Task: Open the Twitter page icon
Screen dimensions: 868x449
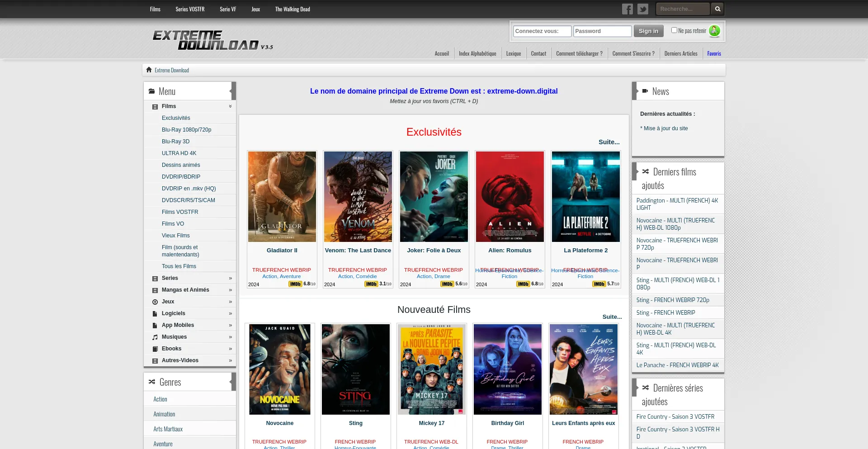Action: (642, 9)
